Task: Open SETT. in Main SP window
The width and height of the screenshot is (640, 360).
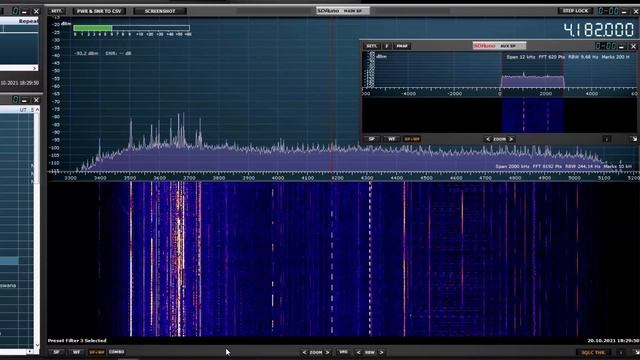Action: (x=57, y=11)
